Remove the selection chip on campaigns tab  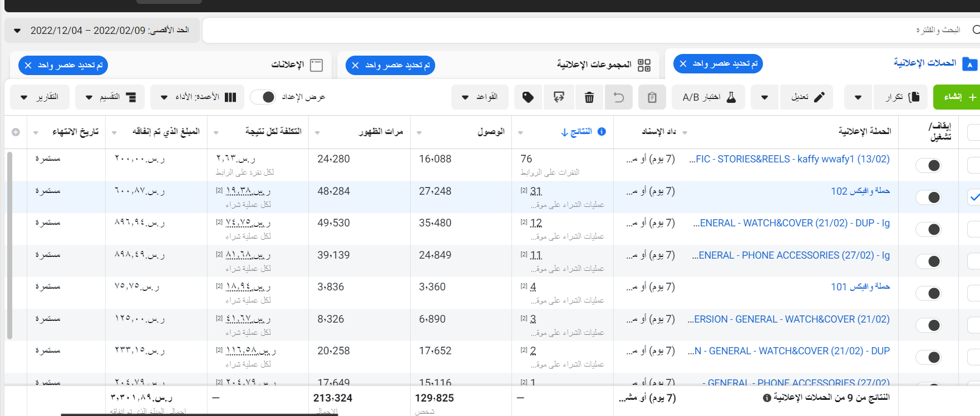tap(683, 64)
